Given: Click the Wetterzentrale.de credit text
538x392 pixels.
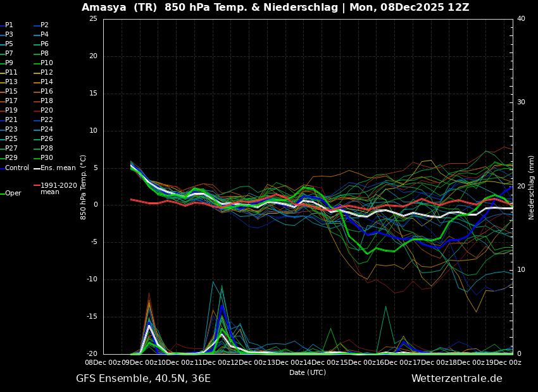Looking at the screenshot, I should point(457,379).
